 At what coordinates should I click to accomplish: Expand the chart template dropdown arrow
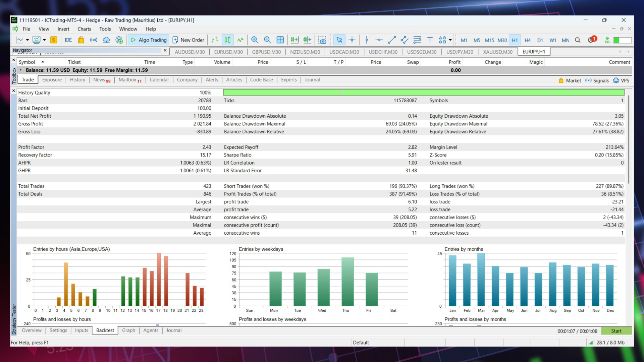[x=44, y=40]
